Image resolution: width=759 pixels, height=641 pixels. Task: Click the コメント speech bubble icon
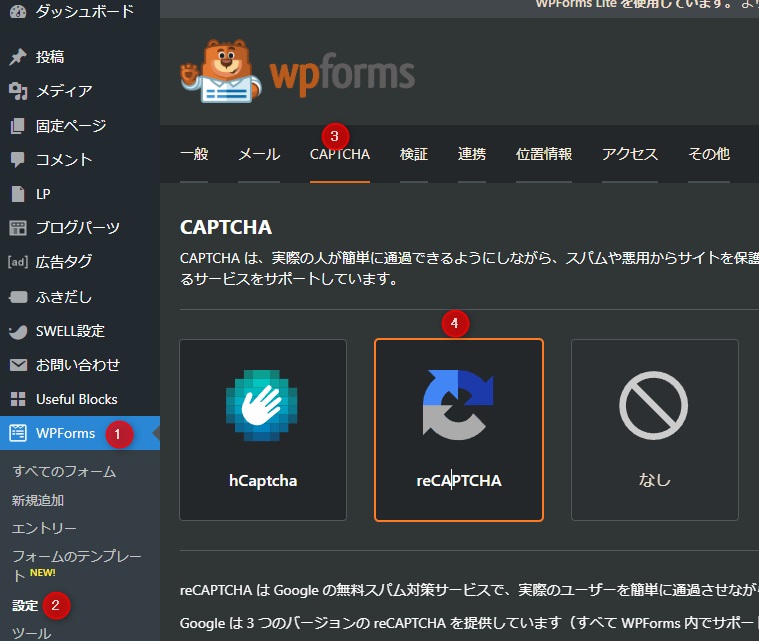pos(18,160)
